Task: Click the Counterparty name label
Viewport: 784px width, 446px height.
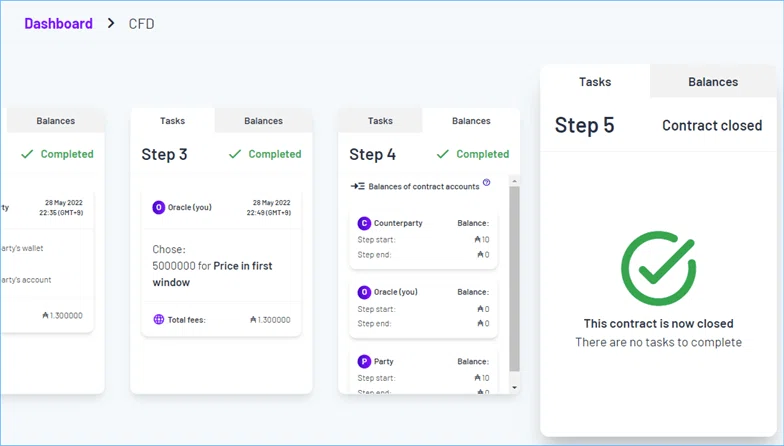Action: coord(398,223)
